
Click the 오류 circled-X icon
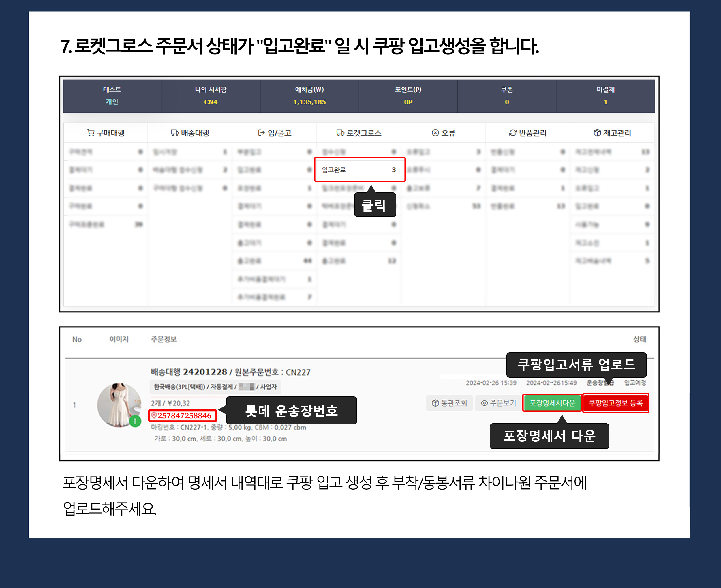coord(435,133)
